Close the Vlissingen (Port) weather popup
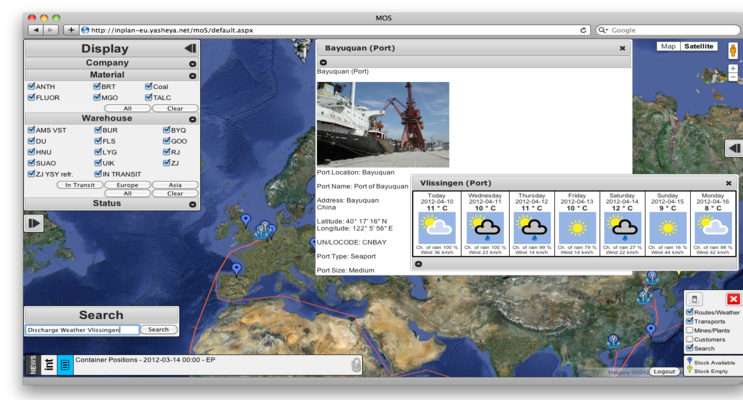Image resolution: width=743 pixels, height=400 pixels. tap(729, 183)
